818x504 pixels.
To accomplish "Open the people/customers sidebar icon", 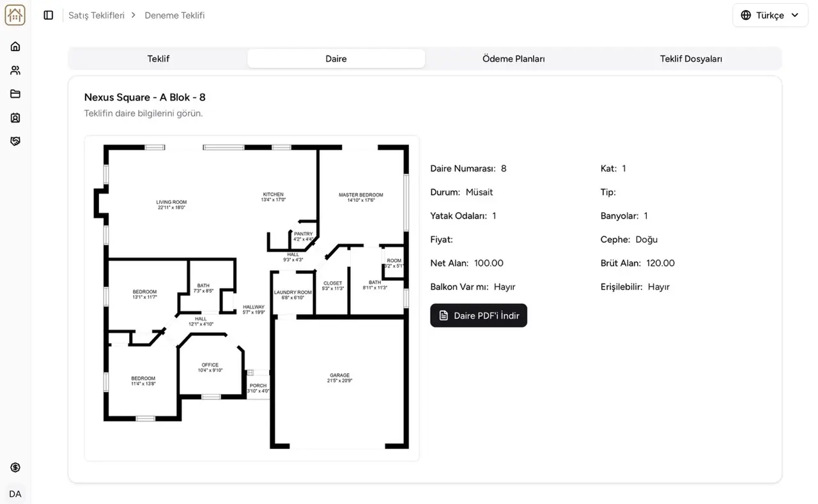I will (x=15, y=70).
